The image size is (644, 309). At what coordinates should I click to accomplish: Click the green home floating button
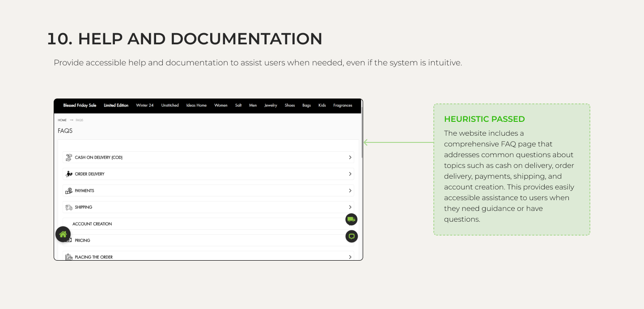(63, 234)
